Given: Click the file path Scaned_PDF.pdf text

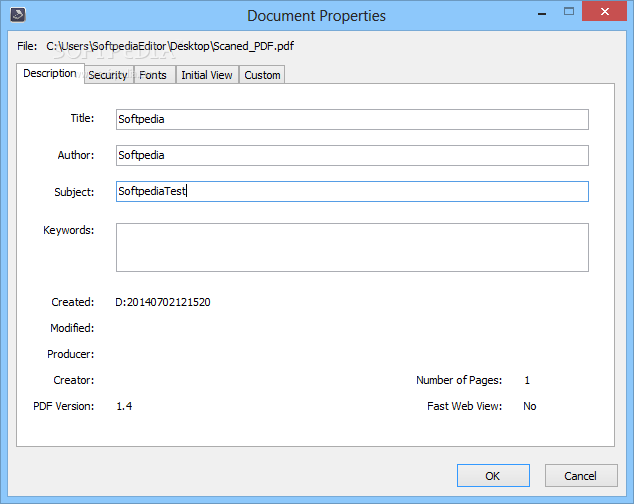Looking at the screenshot, I should click(170, 46).
